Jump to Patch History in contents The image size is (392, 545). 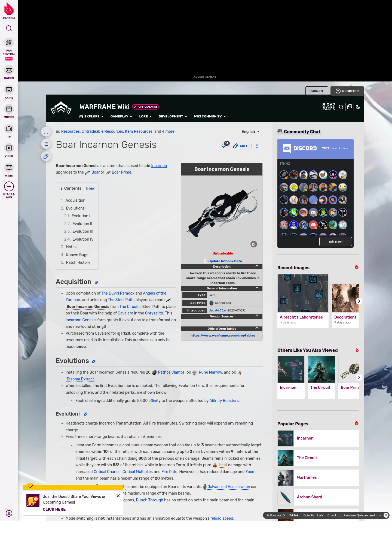76,262
